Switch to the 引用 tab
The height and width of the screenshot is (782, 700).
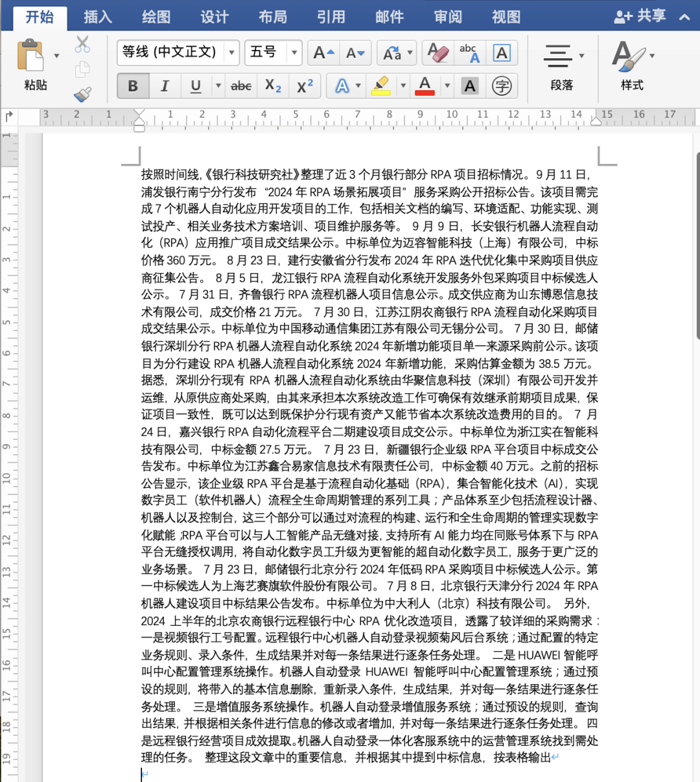(x=331, y=16)
